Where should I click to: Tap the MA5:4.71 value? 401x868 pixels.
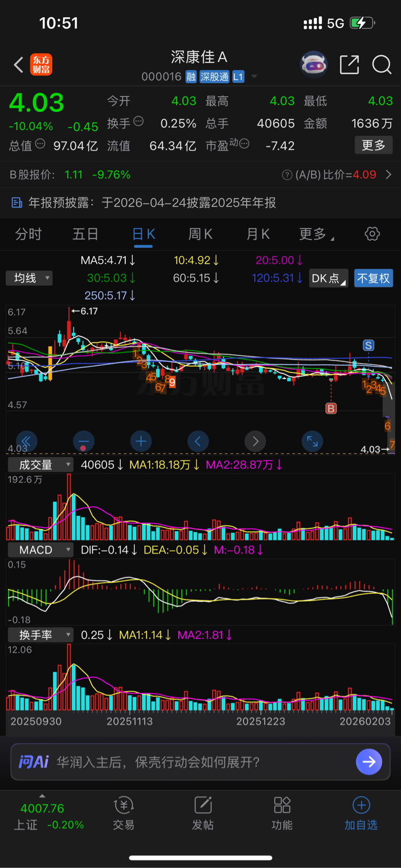point(108,260)
